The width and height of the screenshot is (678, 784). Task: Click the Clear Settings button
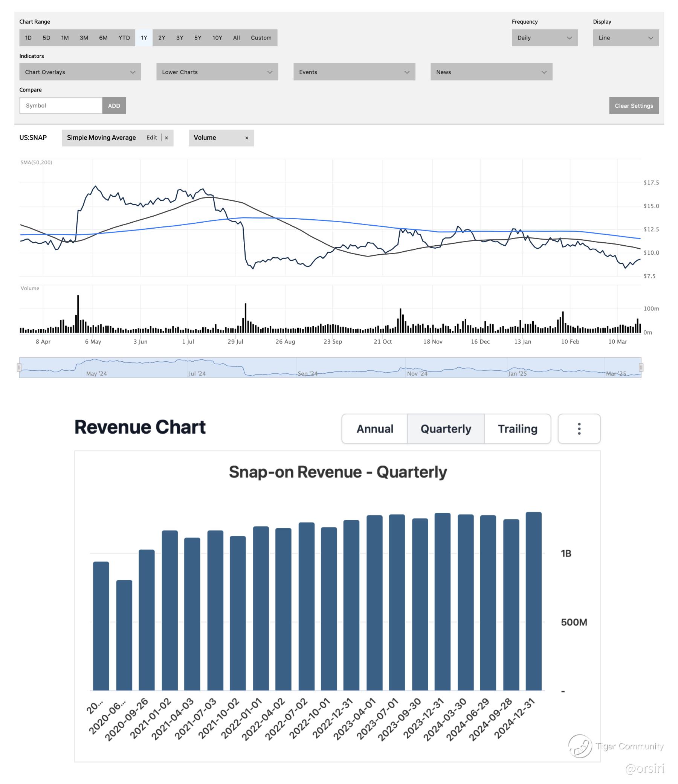coord(634,105)
